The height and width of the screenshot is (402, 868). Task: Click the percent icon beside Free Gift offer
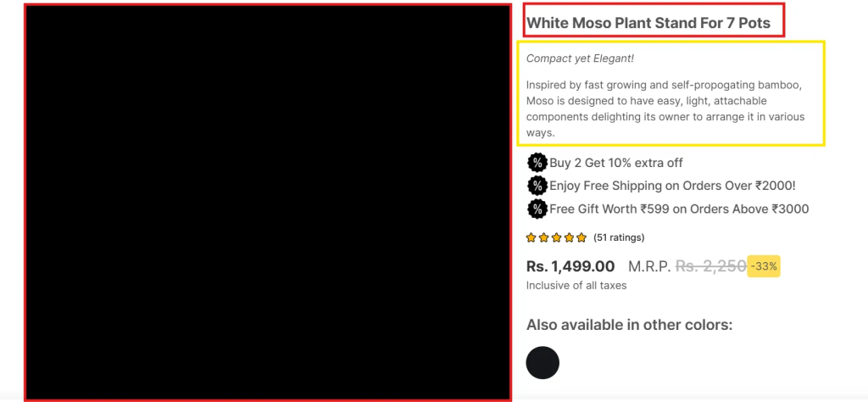pyautogui.click(x=537, y=209)
